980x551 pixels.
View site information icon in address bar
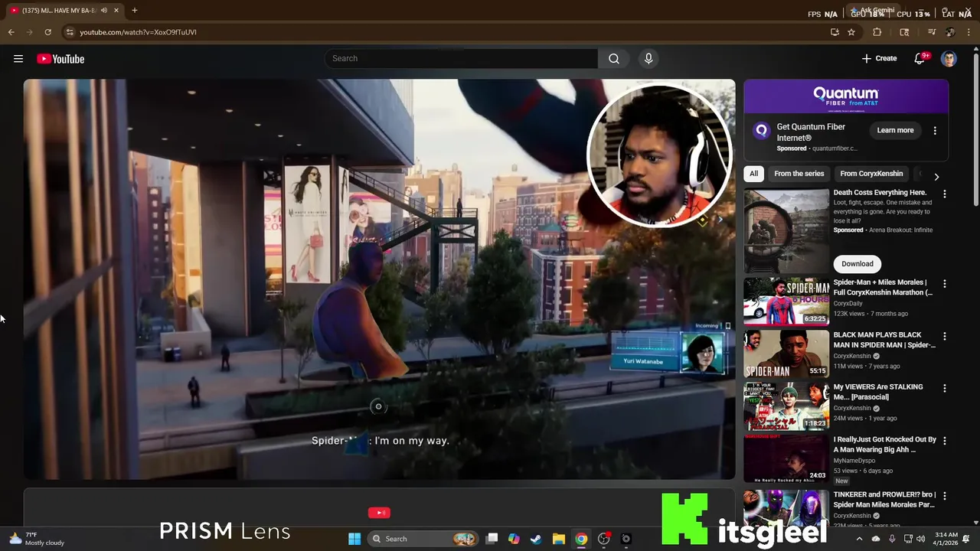coord(70,32)
